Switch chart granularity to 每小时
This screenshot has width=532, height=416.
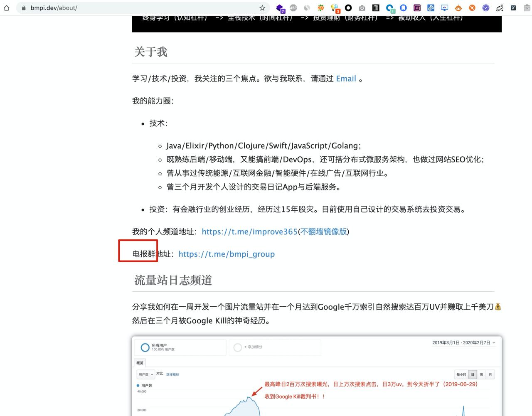[x=461, y=374]
